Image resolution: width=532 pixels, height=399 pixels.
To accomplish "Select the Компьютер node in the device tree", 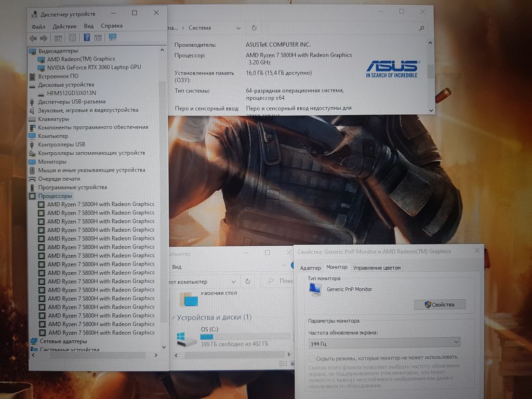I will point(53,136).
